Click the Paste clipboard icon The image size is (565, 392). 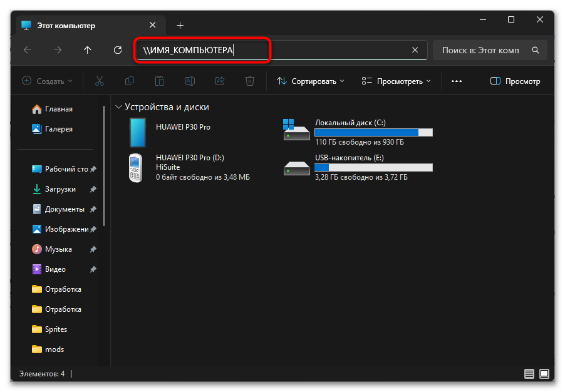click(x=160, y=81)
